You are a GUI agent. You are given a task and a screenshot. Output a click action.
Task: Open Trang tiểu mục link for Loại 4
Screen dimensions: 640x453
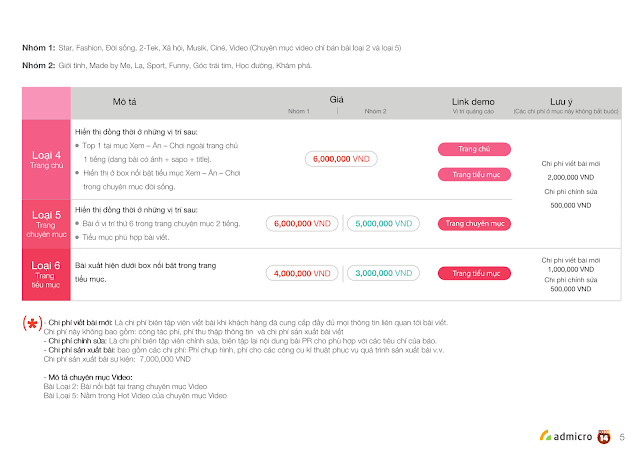click(474, 175)
